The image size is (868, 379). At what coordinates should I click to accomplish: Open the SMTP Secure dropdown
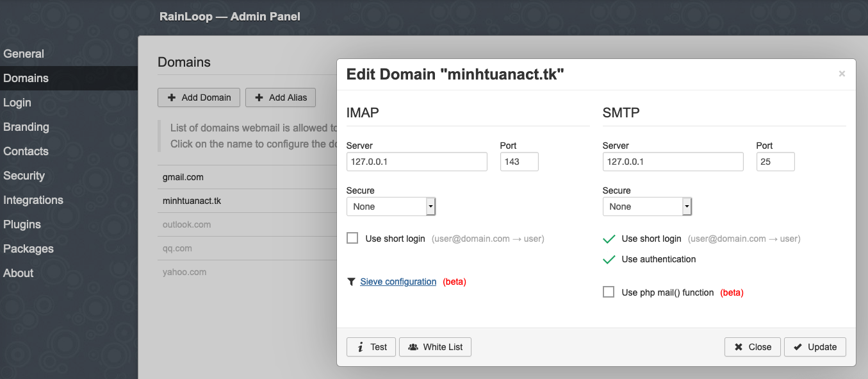(647, 206)
